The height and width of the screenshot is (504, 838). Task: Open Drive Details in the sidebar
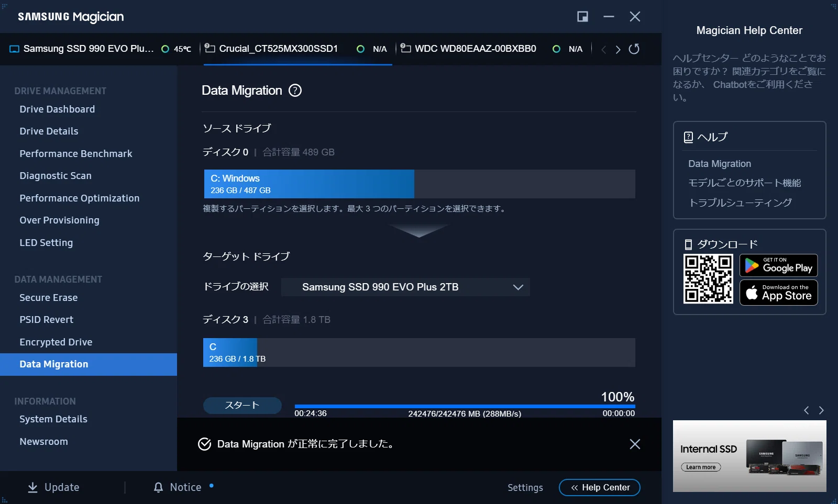pyautogui.click(x=49, y=131)
